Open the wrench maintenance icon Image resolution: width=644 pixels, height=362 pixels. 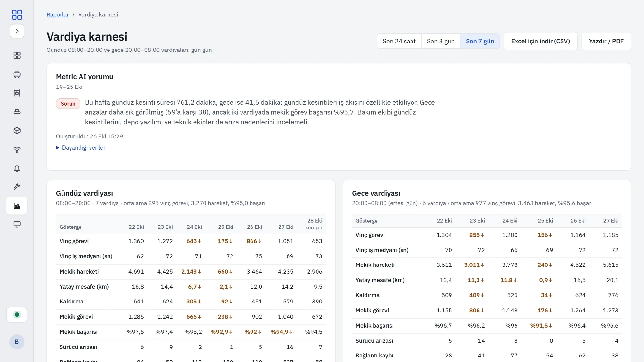pos(17,187)
